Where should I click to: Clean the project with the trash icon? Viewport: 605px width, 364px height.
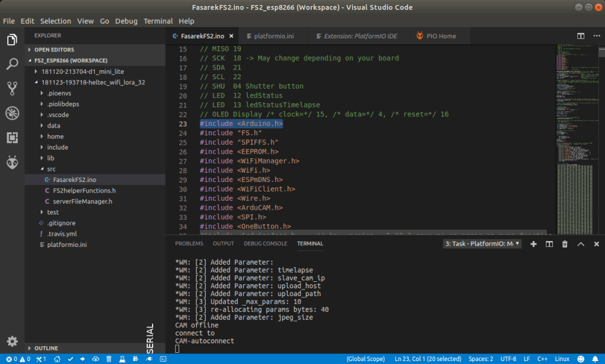109,359
